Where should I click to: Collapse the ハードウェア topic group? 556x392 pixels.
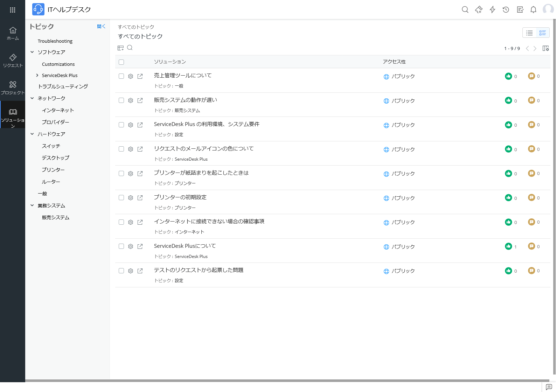tap(32, 134)
